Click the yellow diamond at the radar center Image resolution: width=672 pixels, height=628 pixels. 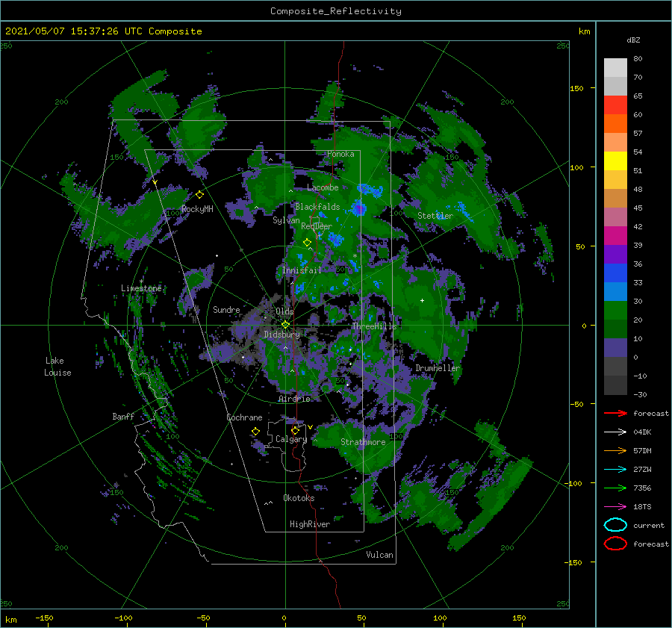click(285, 325)
